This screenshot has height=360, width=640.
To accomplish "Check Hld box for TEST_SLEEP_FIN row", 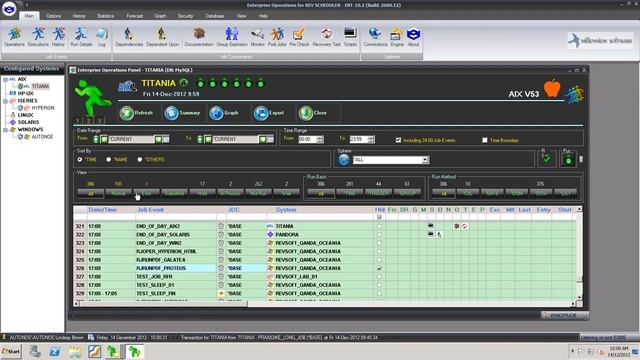I will [x=379, y=293].
